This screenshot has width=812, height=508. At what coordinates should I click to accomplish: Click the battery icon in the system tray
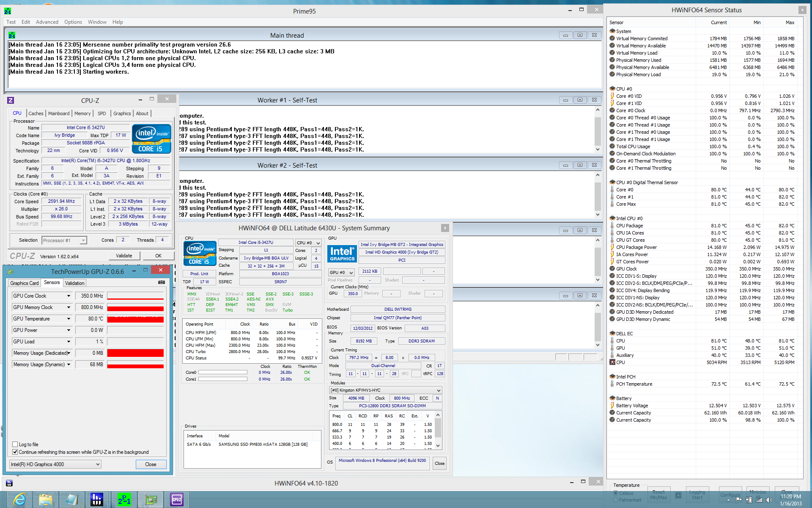click(x=749, y=500)
